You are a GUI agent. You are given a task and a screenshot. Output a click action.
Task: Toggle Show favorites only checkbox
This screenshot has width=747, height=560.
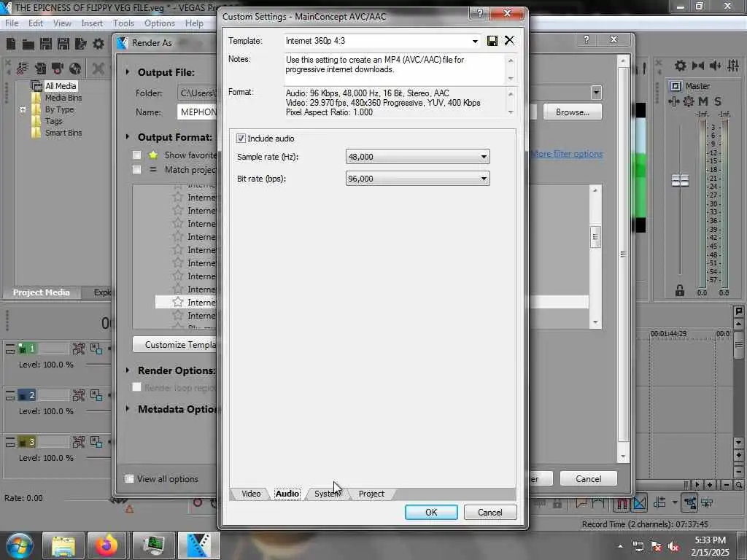pos(136,155)
